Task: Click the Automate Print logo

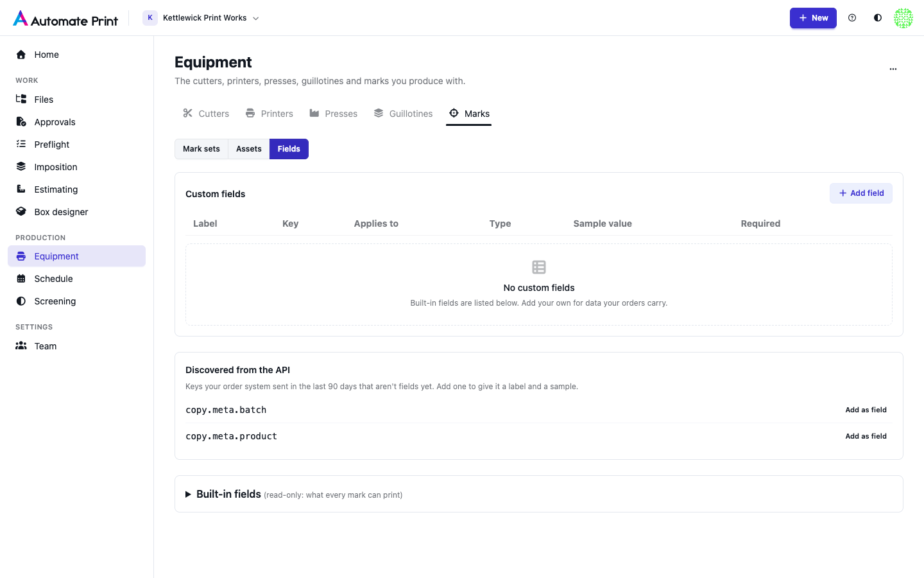Action: pos(65,19)
